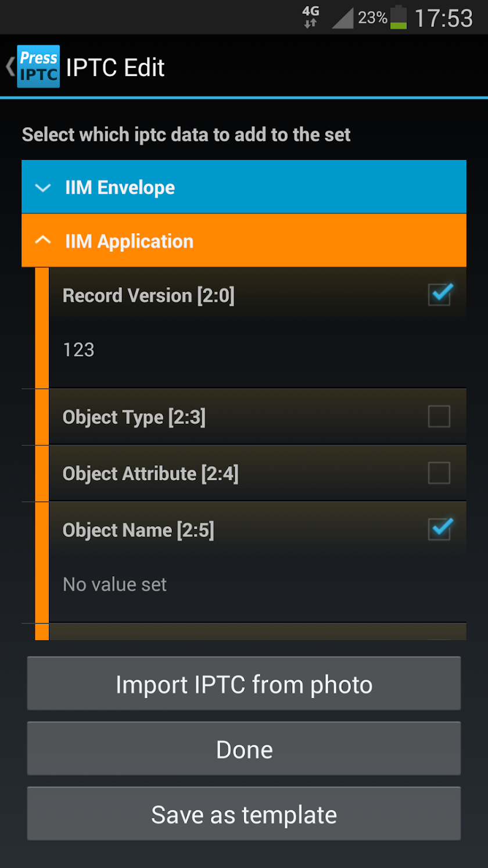Check the Object Type [2:3] checkbox
The image size is (488, 868).
pos(439,416)
